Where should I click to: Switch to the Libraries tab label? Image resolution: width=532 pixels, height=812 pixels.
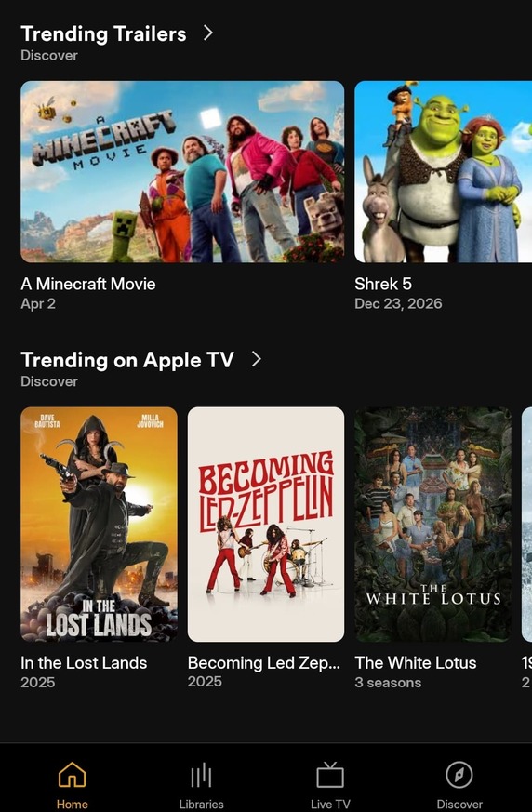pyautogui.click(x=201, y=805)
